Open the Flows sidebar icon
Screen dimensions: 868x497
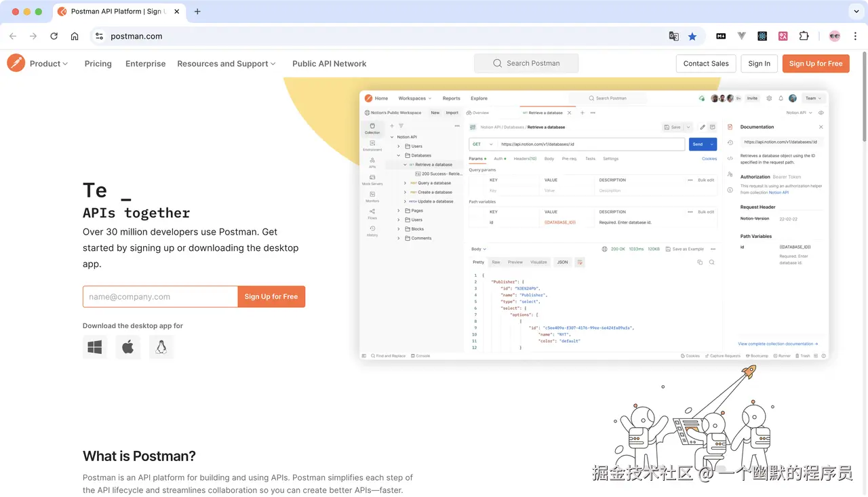point(372,212)
